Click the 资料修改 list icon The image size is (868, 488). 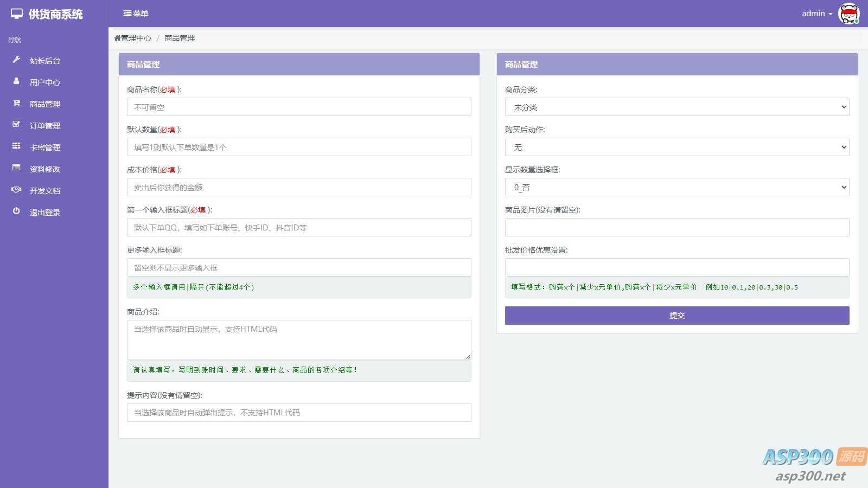click(16, 169)
